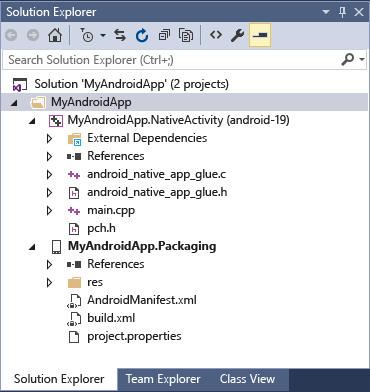Viewport: 370px width, 392px height.
Task: Collapse MyAndroidApp.NativeActivity project
Action: [32, 121]
